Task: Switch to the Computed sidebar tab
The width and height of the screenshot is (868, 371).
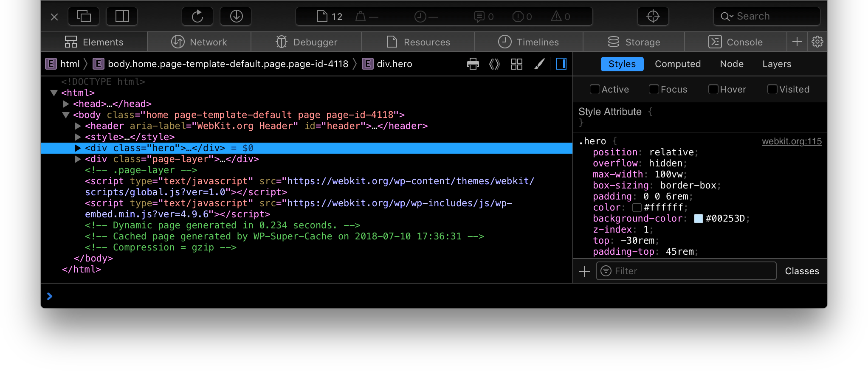Action: [678, 64]
